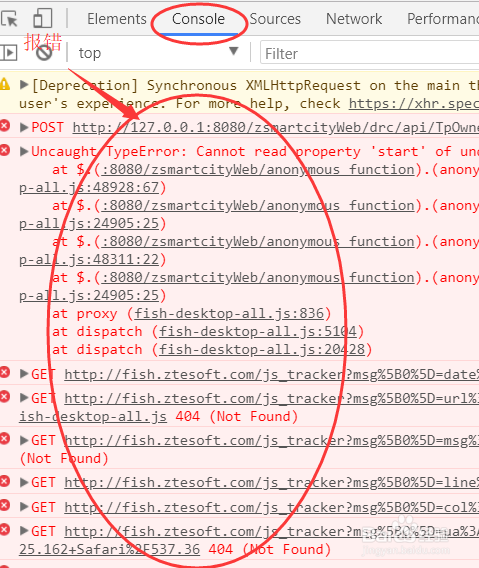479x568 pixels.
Task: Open the js_tracker msg=col URL link
Action: (x=272, y=508)
